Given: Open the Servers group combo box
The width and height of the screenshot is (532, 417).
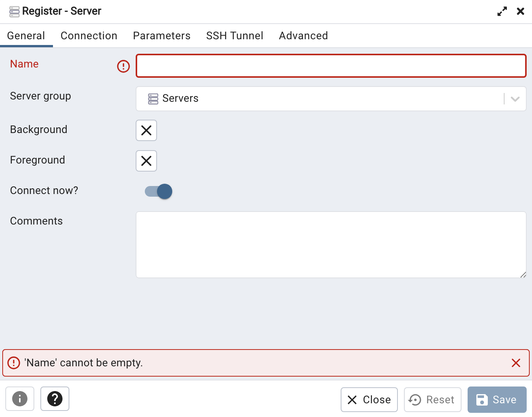Looking at the screenshot, I should (x=320, y=99).
